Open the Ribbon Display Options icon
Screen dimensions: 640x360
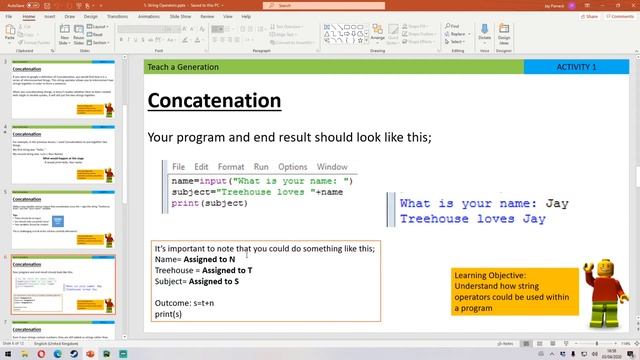[587, 6]
